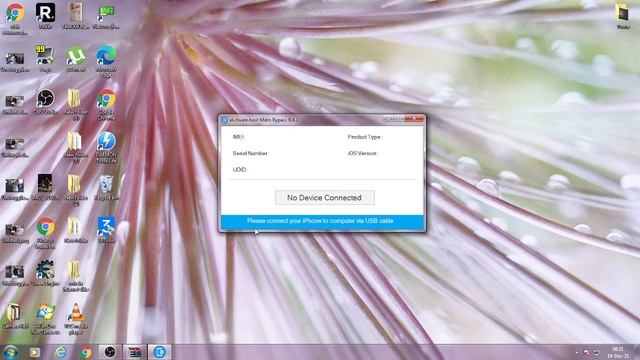Open the taskbar clock and date
640x360 pixels.
[x=618, y=352]
